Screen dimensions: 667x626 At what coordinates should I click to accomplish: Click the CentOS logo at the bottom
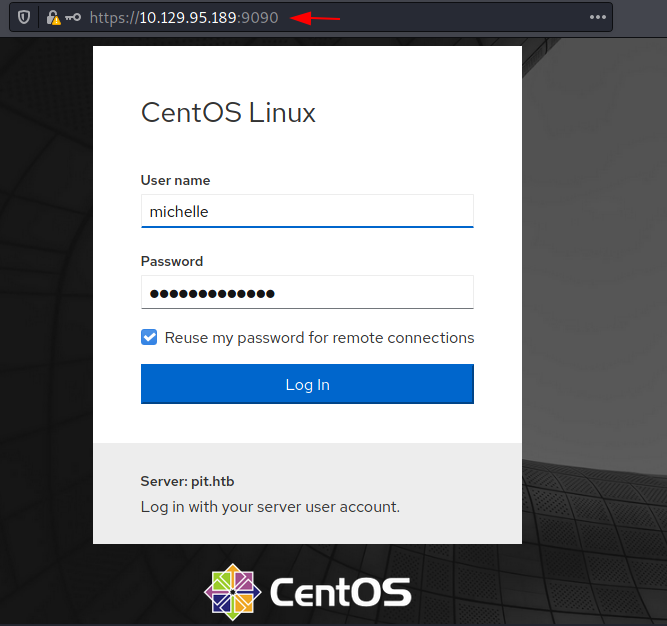(x=308, y=592)
